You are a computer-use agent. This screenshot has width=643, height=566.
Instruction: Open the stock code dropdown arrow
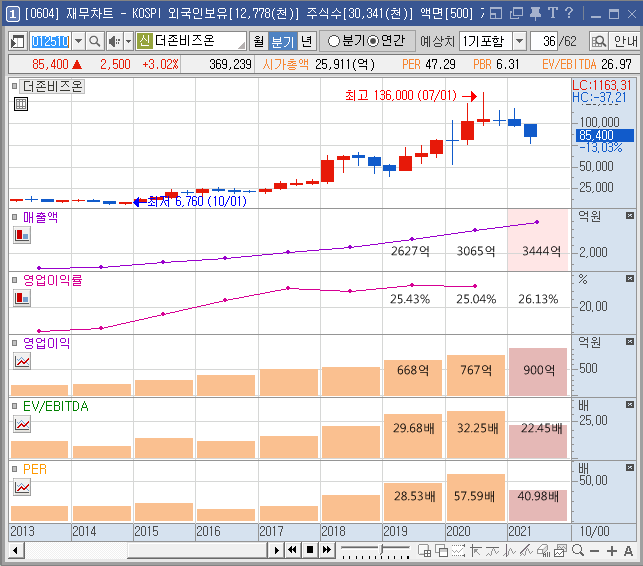click(x=78, y=41)
